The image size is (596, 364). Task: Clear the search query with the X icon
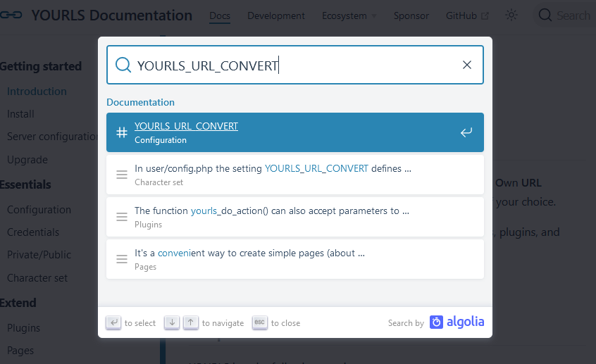pos(466,65)
